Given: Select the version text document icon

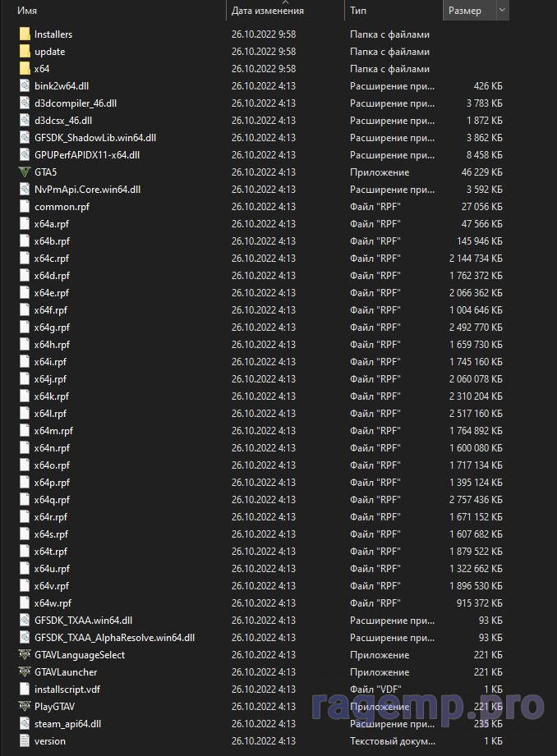Looking at the screenshot, I should click(25, 740).
